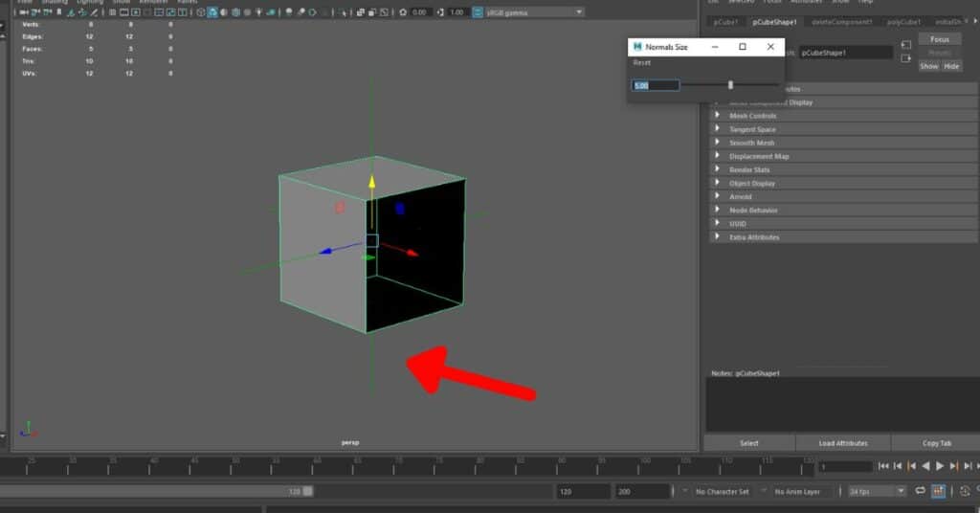Play the animation forward
The height and width of the screenshot is (513, 980).
click(x=940, y=466)
